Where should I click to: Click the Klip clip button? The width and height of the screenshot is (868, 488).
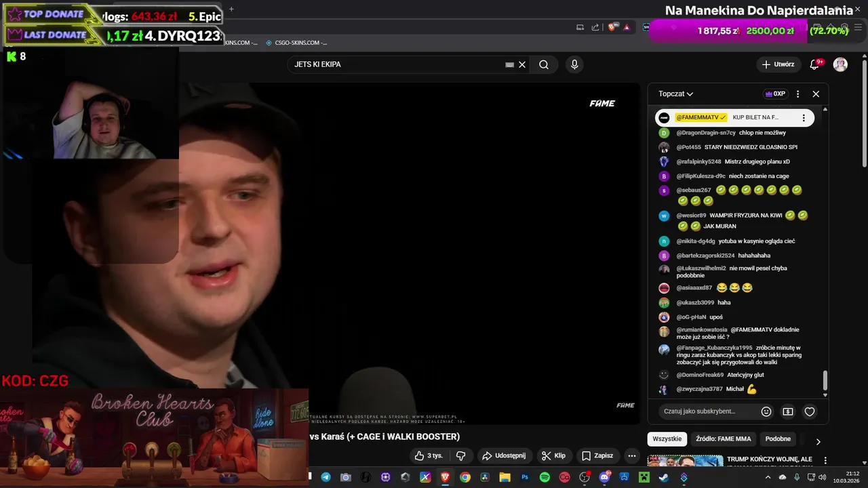coord(553,455)
